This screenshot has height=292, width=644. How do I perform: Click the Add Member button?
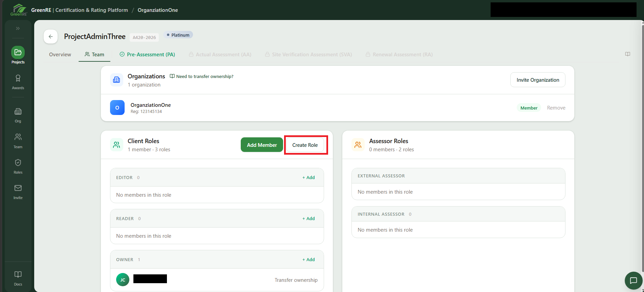(x=262, y=145)
